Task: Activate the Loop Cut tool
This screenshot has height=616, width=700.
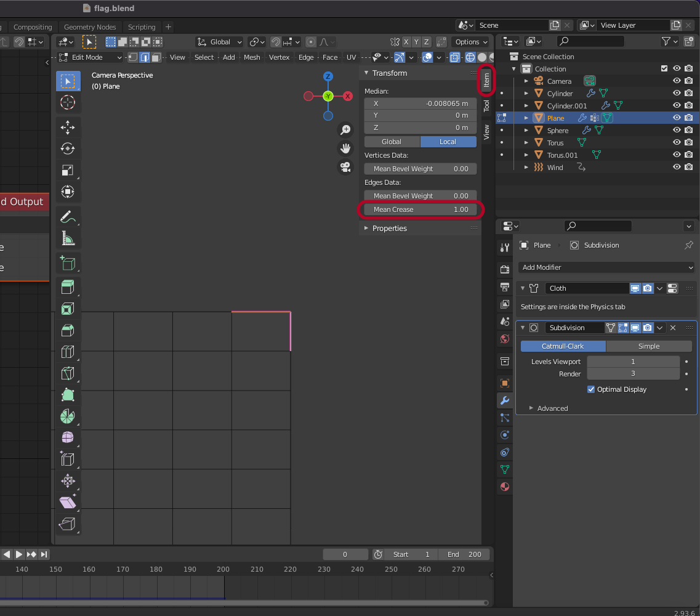Action: [x=68, y=352]
